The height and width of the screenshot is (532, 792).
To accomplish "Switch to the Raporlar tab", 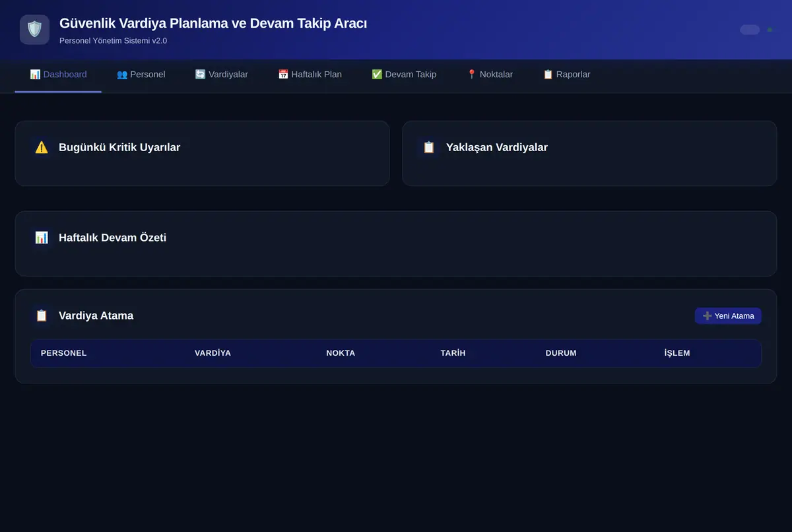I will pyautogui.click(x=567, y=75).
